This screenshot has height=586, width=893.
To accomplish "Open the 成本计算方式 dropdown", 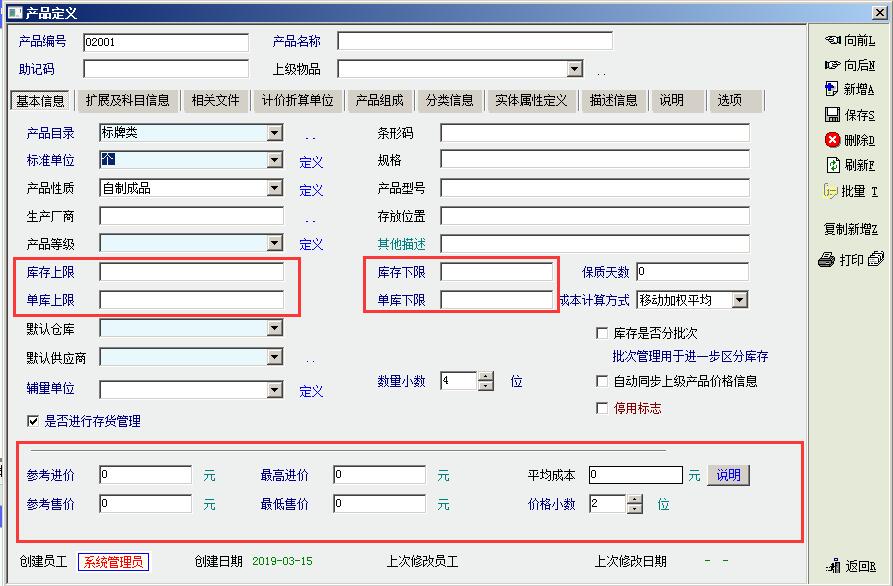I will pyautogui.click(x=739, y=300).
